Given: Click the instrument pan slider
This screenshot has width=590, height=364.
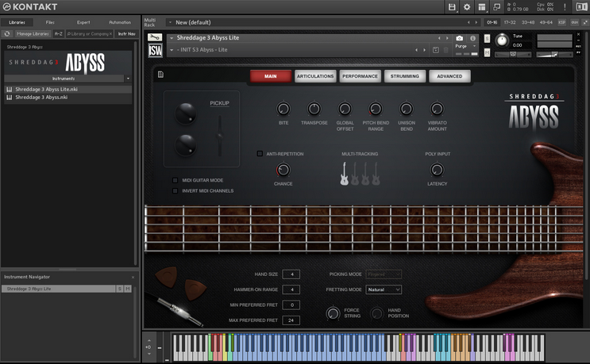Looking at the screenshot, I should pos(512,55).
